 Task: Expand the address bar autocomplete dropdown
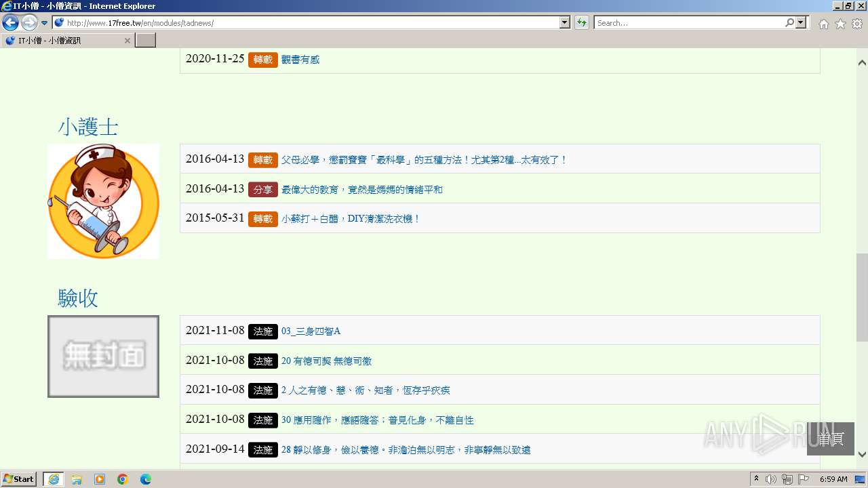565,23
